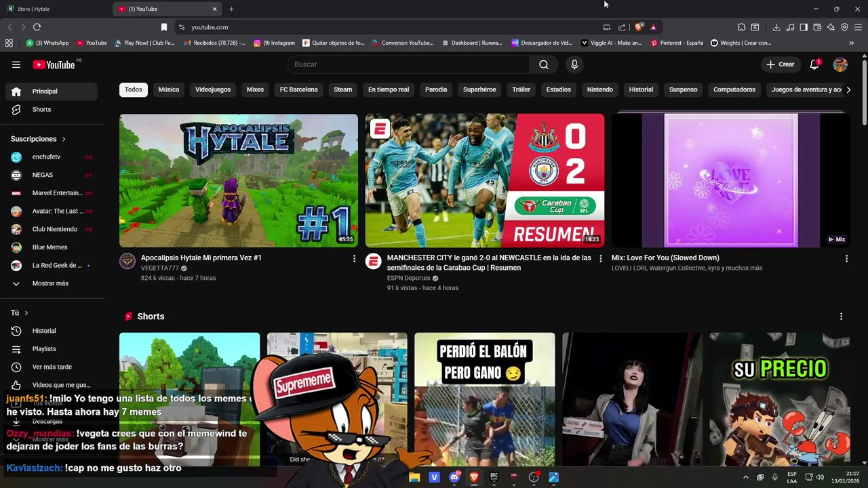Click the search magnifier button
Viewport: 868px width, 488px height.
click(544, 64)
